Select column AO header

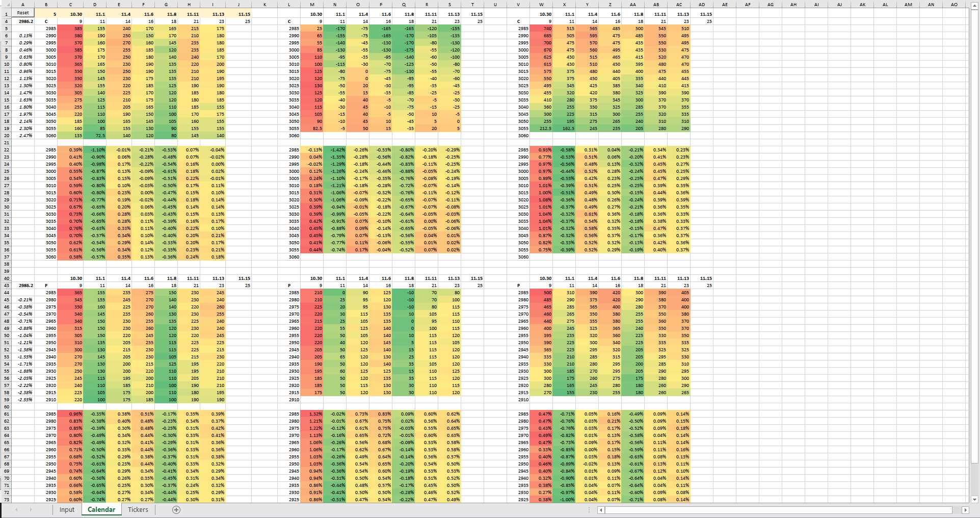pos(954,5)
